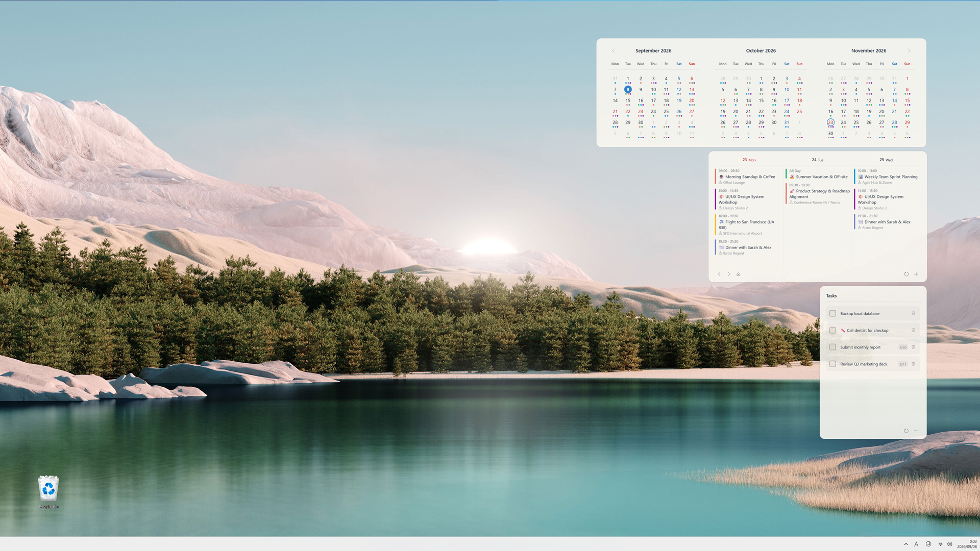Viewport: 980px width, 551px height.
Task: Jump to today via agenda home icon
Action: pos(739,274)
